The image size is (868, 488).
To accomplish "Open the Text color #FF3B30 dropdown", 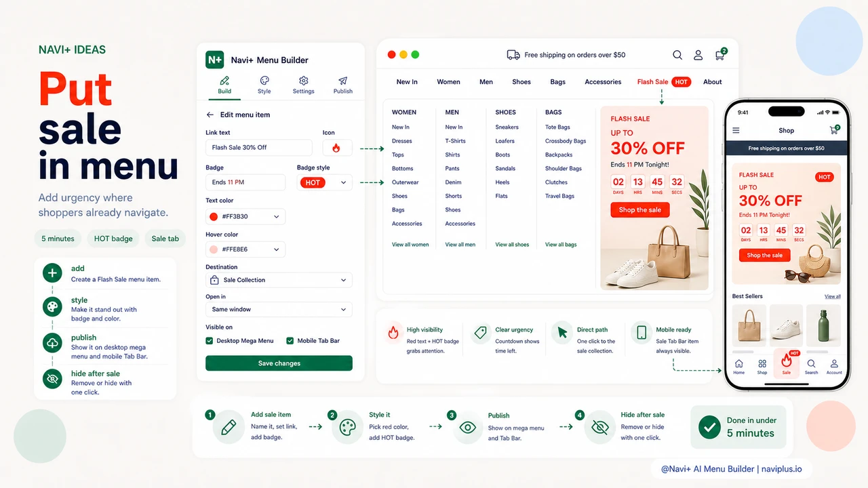I will coord(245,216).
